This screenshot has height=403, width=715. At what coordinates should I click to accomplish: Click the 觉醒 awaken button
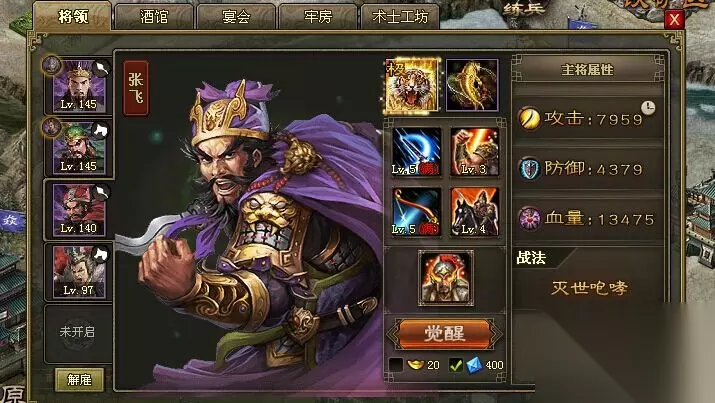click(445, 334)
